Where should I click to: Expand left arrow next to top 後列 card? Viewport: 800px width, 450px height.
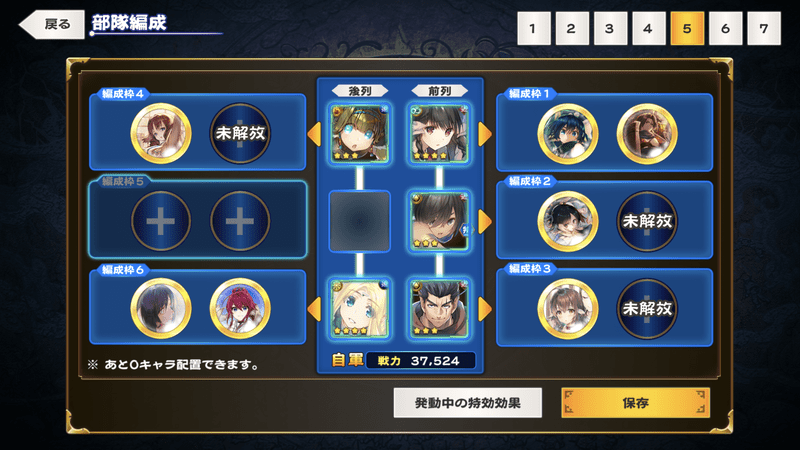coord(314,134)
